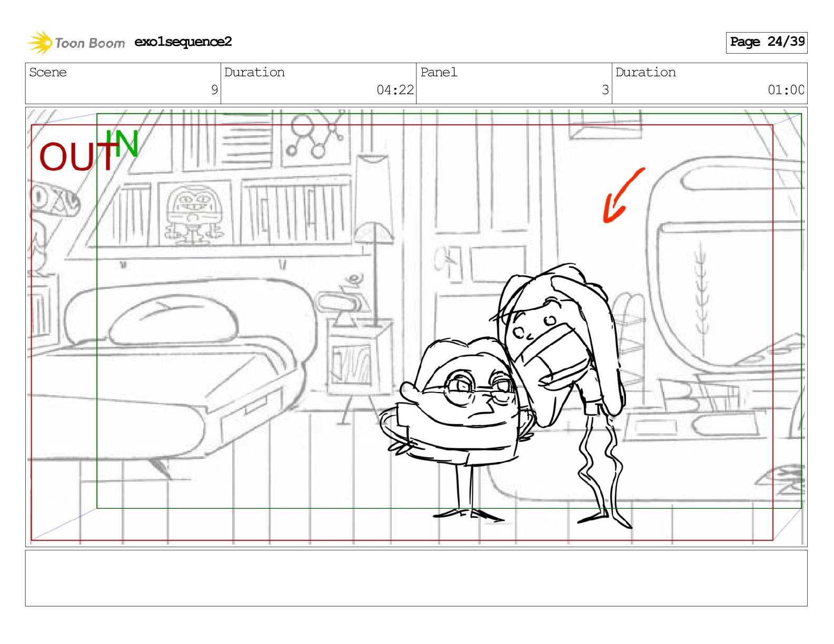
Task: Click the empty notes box below panel
Action: 416,578
